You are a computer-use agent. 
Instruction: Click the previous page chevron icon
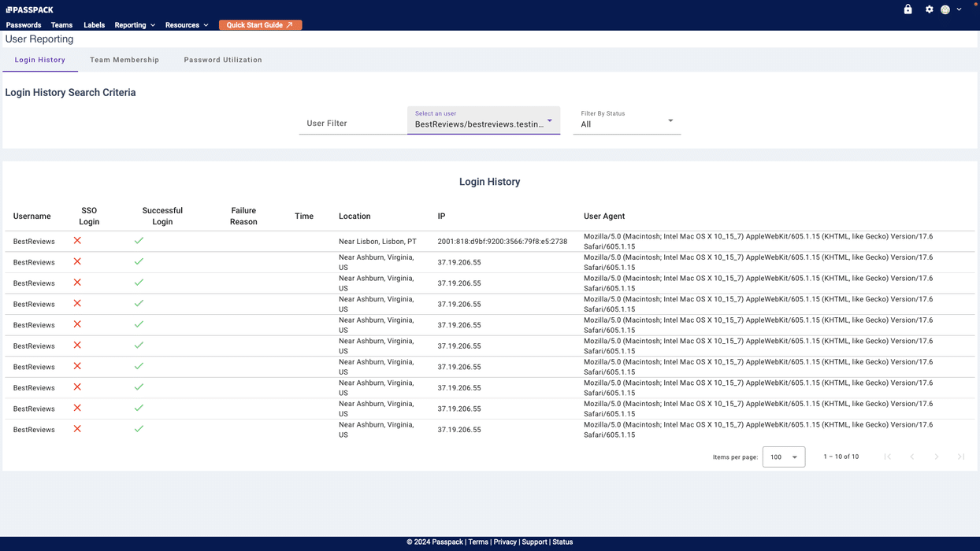pyautogui.click(x=912, y=457)
